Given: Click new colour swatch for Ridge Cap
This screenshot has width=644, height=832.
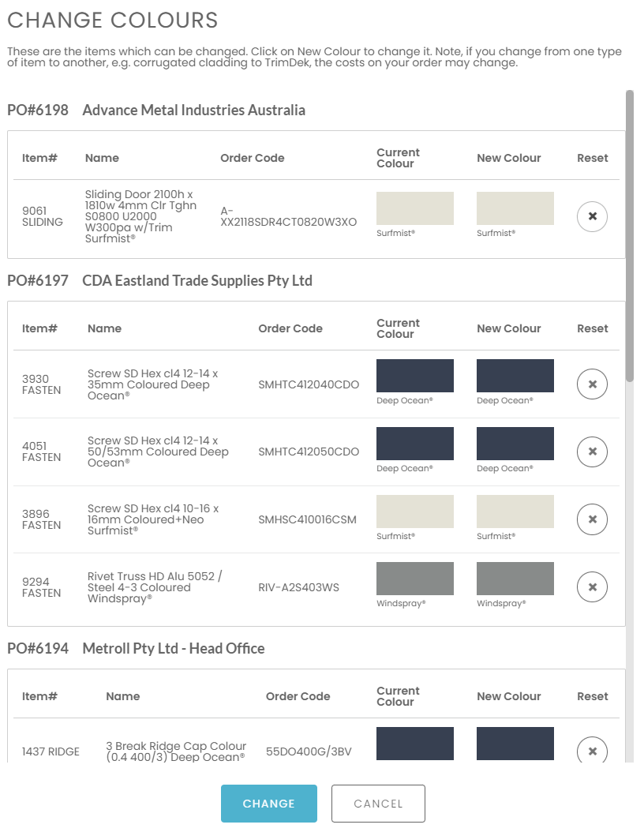Looking at the screenshot, I should pyautogui.click(x=515, y=744).
